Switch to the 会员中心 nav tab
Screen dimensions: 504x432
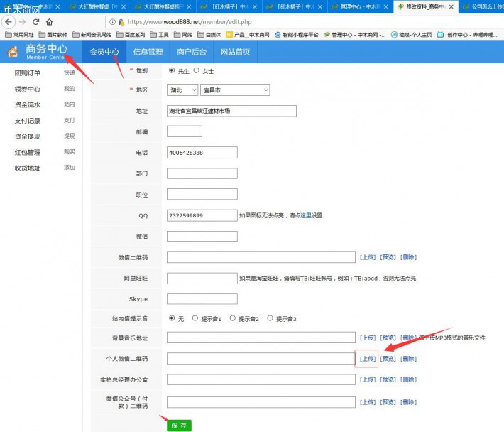(104, 52)
